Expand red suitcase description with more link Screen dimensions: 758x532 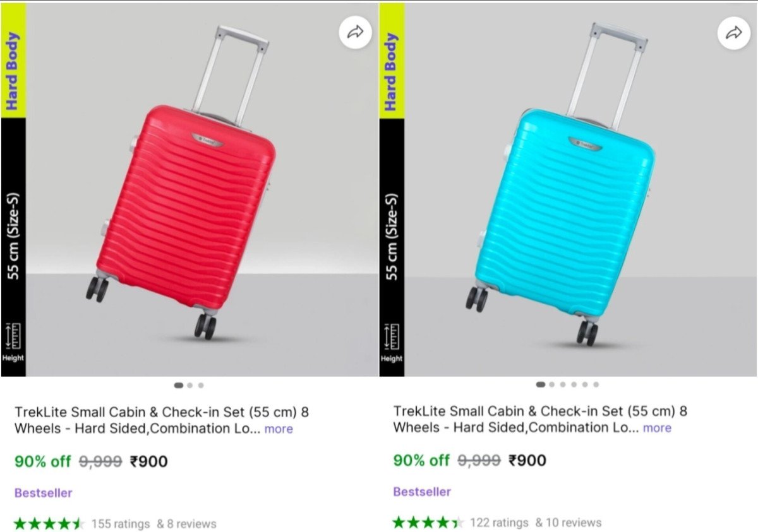tap(278, 429)
